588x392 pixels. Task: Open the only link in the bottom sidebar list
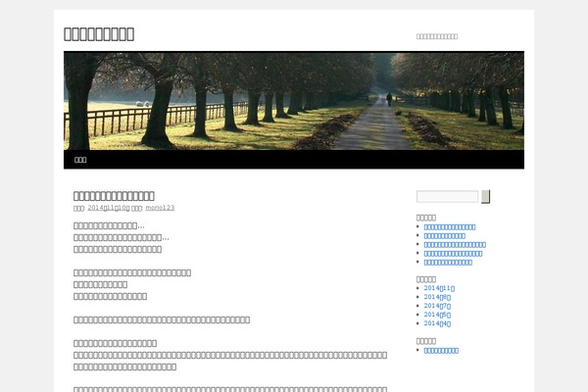(x=441, y=351)
